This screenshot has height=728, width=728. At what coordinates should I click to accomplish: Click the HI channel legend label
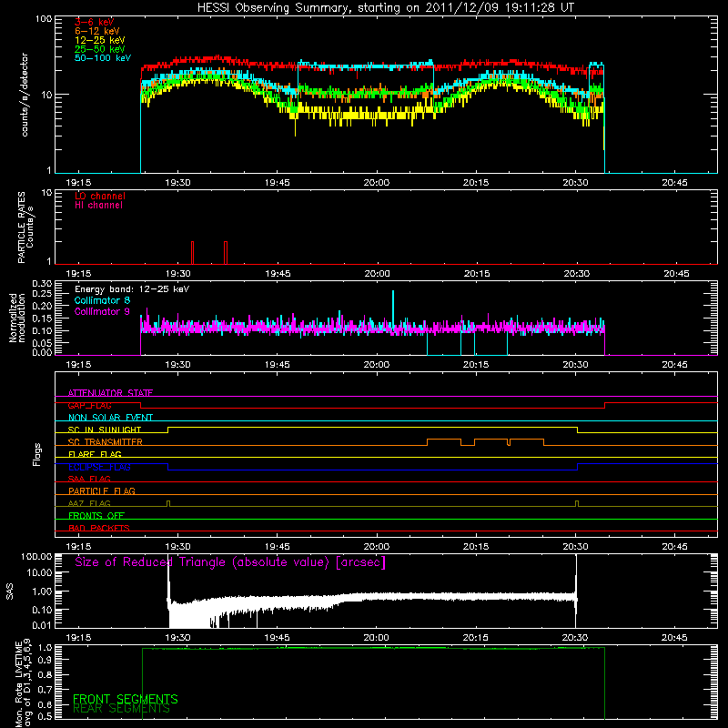pos(98,206)
